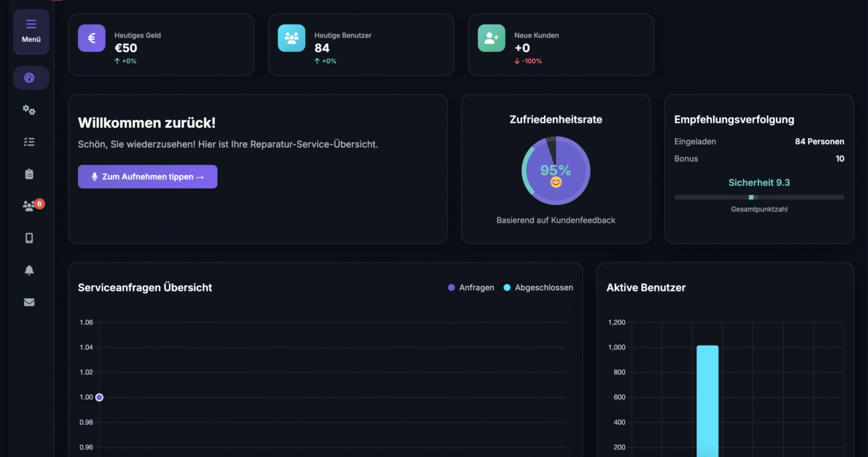Image resolution: width=868 pixels, height=457 pixels.
Task: Click the Euro icon on Heutiges Geld card
Action: pos(91,38)
